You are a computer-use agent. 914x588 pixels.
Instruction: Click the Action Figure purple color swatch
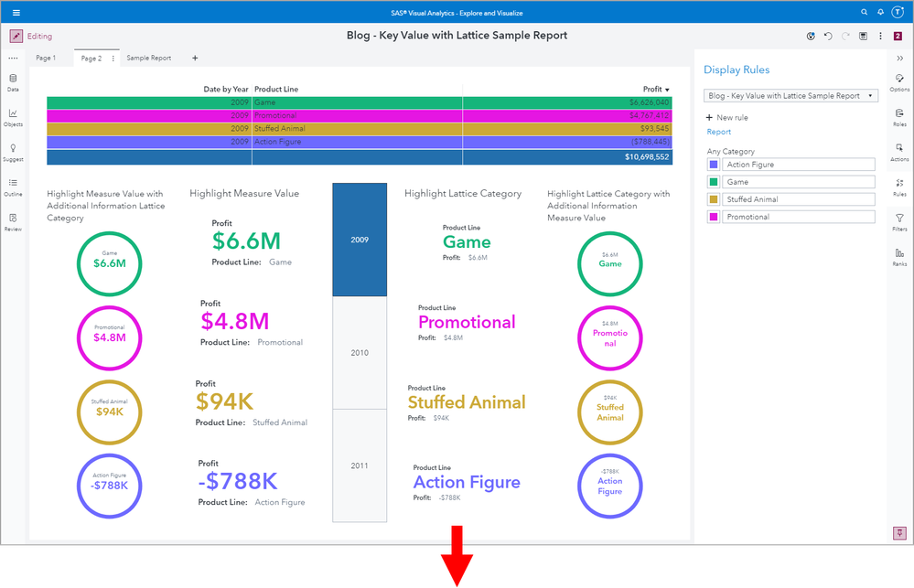(713, 165)
